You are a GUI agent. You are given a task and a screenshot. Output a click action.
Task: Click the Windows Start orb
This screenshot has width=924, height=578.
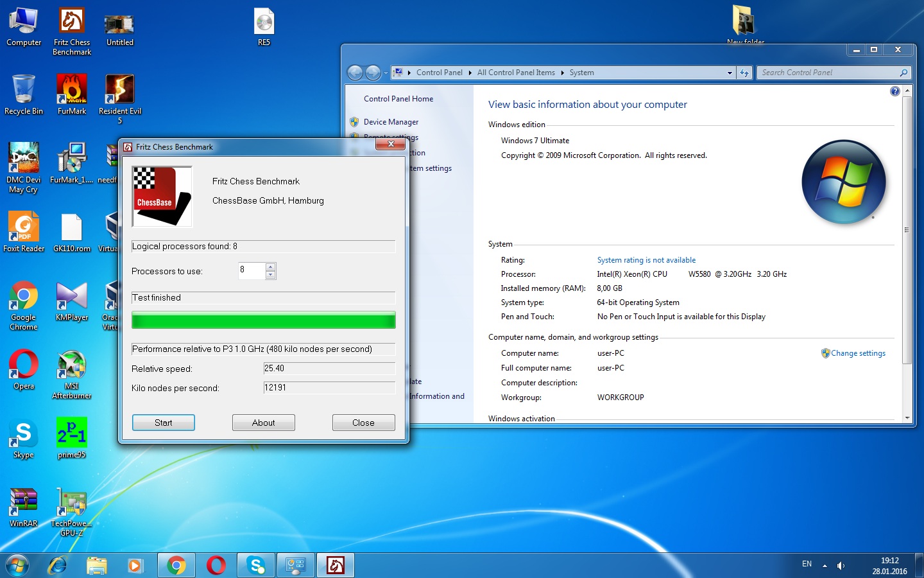tap(17, 565)
